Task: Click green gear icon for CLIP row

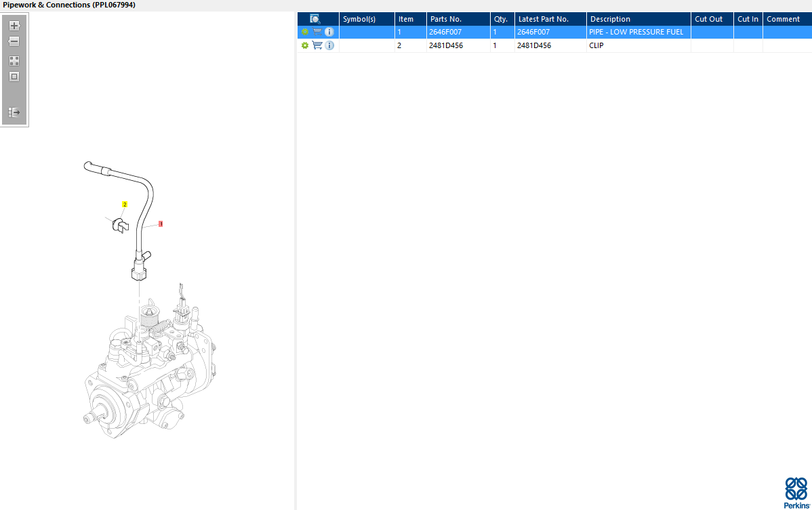Action: pos(305,45)
